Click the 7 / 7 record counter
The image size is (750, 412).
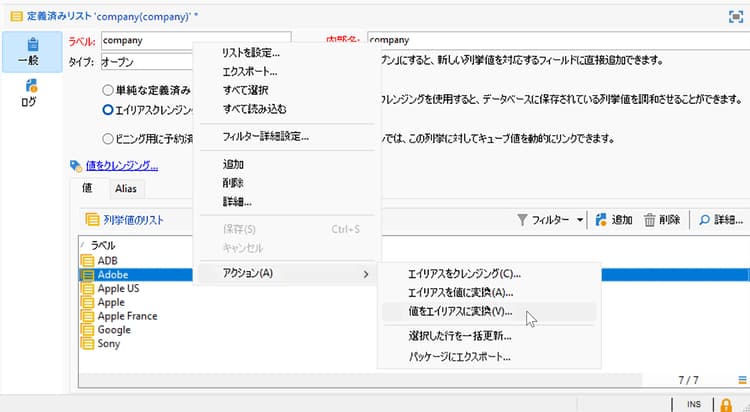coord(688,380)
